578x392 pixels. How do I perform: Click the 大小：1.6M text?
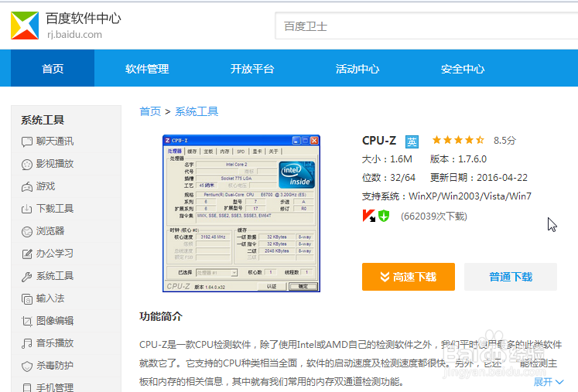[x=387, y=159]
